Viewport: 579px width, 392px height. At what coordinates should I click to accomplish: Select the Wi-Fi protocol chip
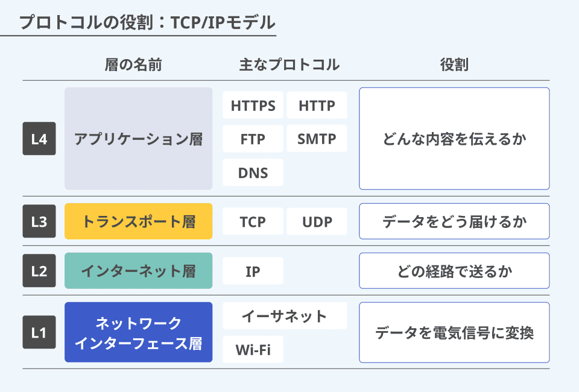[253, 349]
